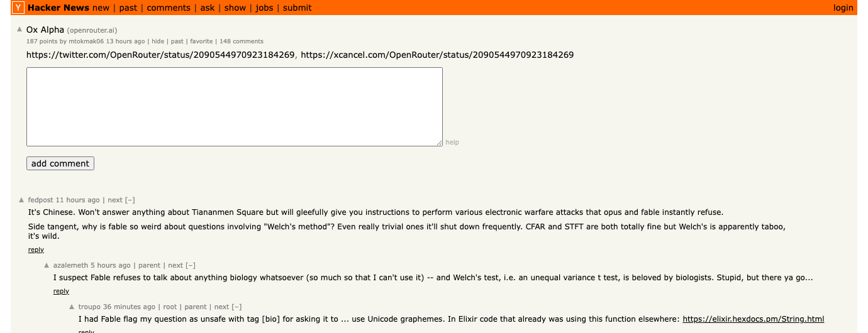Click the add comment button
868x333 pixels.
(x=60, y=163)
